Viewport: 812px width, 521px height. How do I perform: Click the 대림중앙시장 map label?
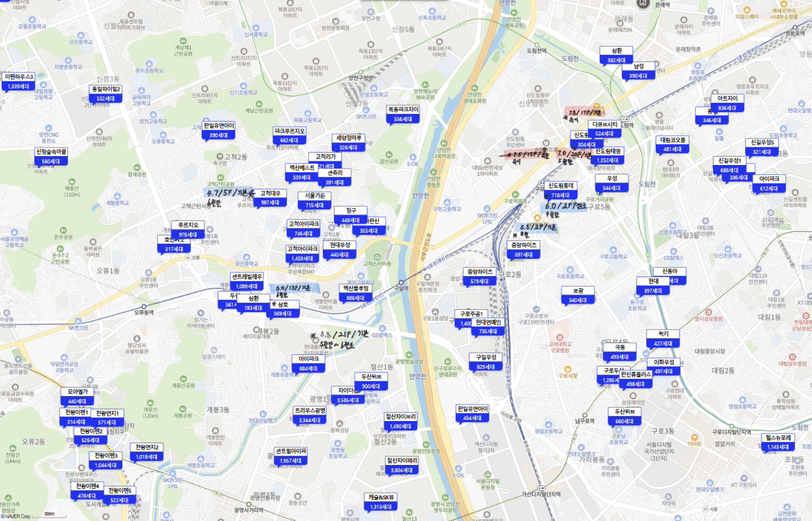pyautogui.click(x=710, y=351)
